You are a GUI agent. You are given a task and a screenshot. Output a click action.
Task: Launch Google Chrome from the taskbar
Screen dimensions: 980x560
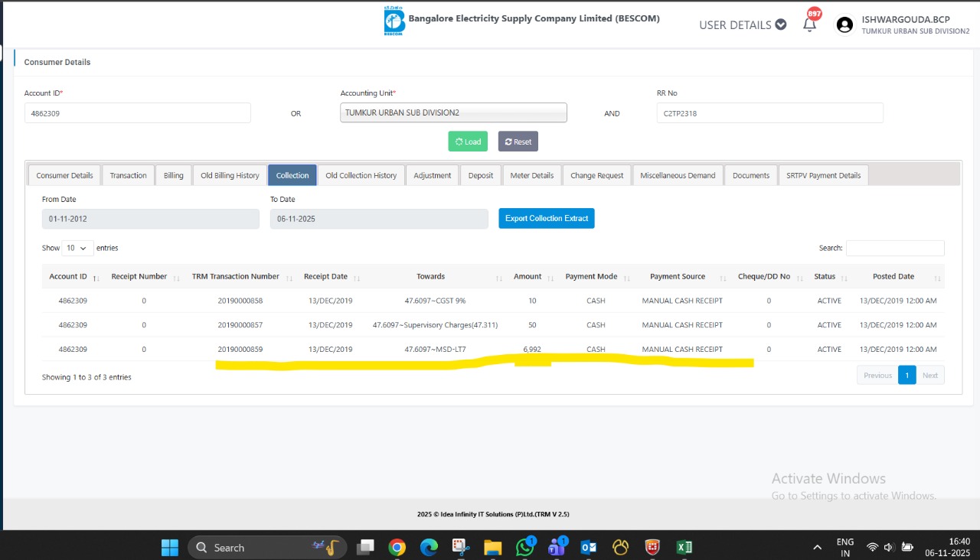tap(397, 547)
